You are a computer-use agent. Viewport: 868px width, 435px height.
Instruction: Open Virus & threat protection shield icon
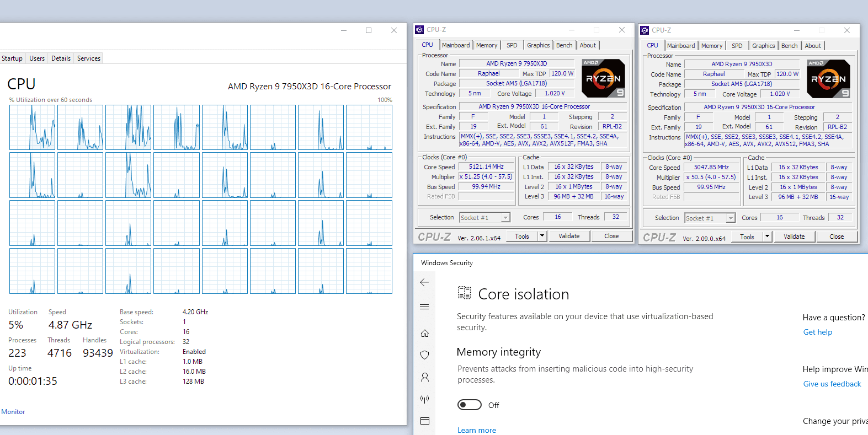coord(425,355)
